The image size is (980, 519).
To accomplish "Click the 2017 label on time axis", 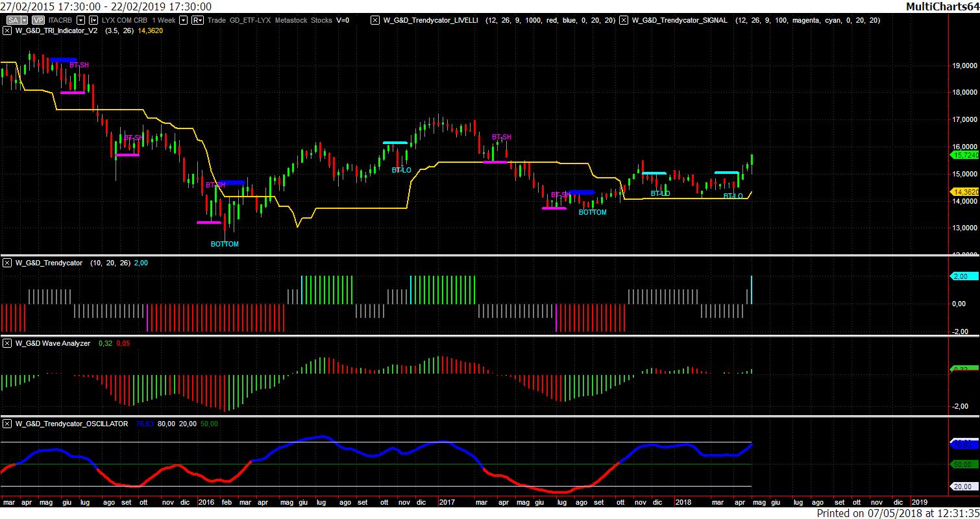I will click(447, 502).
